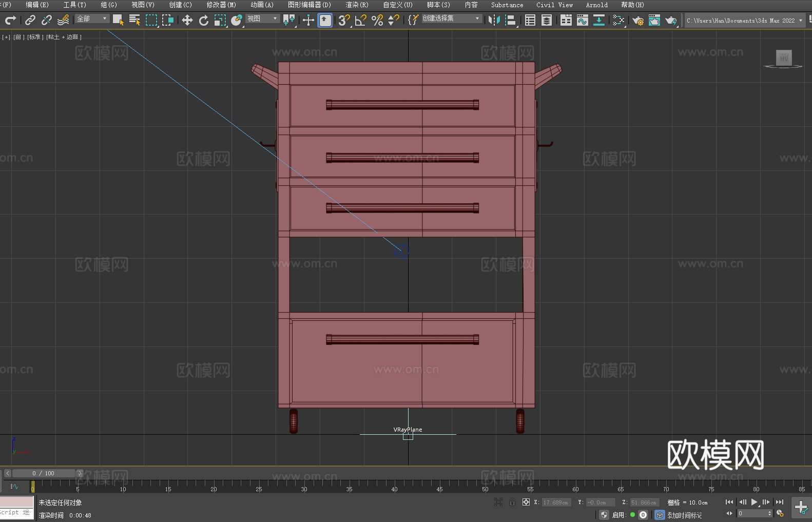
Task: Click Select and Manipulate icon
Action: pos(308,20)
